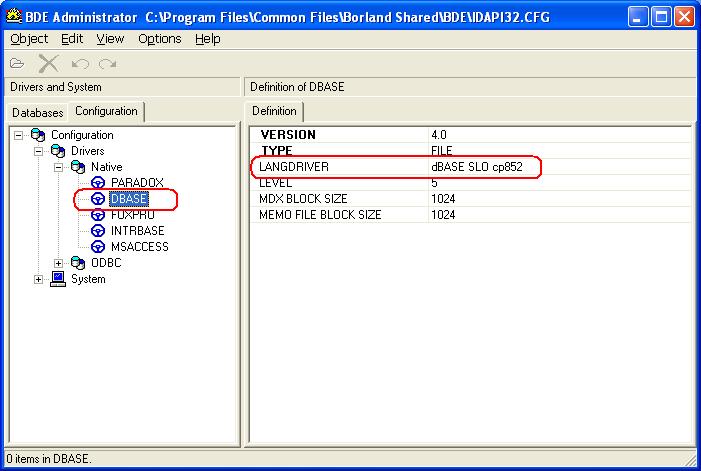The image size is (701, 471).
Task: Expand the ODBC tree node
Action: [x=59, y=263]
